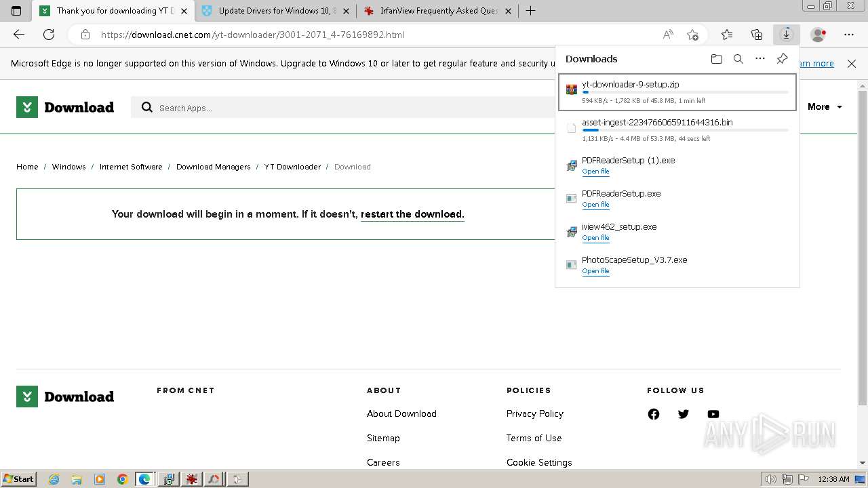The height and width of the screenshot is (488, 868).
Task: Open a new browser tab
Action: pyautogui.click(x=531, y=11)
